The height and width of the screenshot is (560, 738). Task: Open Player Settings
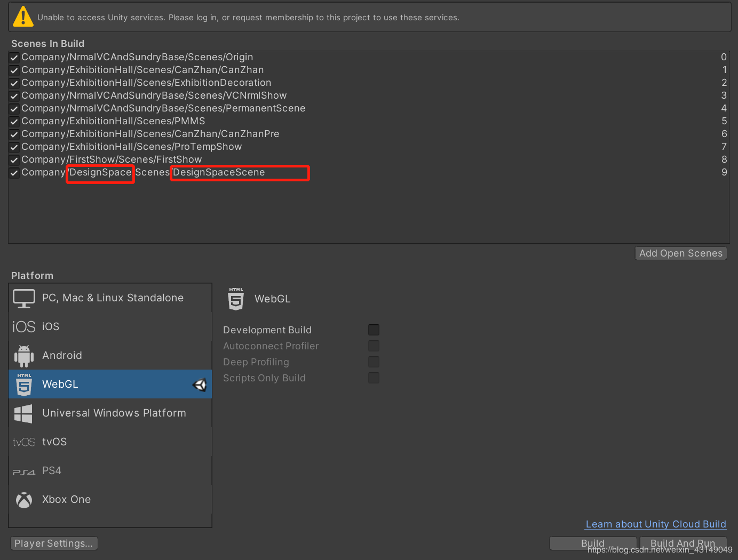54,543
